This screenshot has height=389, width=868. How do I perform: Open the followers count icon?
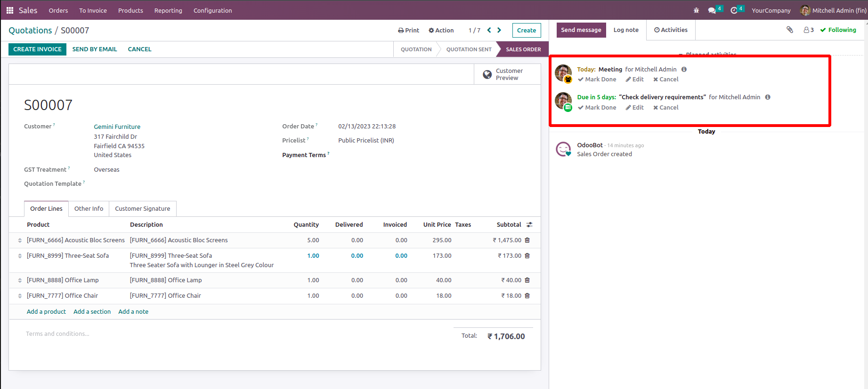[809, 30]
